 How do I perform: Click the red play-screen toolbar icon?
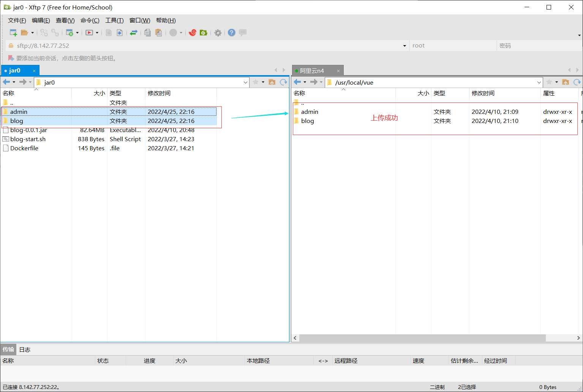point(89,33)
